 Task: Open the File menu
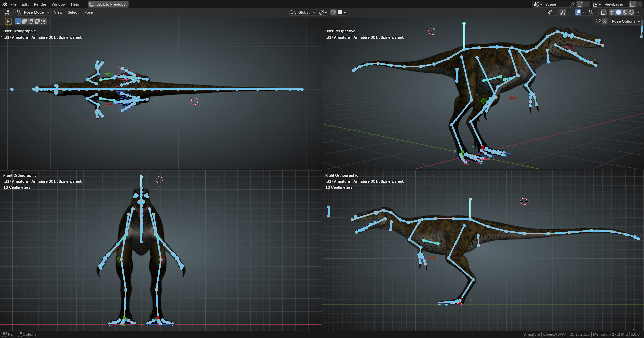click(x=13, y=4)
